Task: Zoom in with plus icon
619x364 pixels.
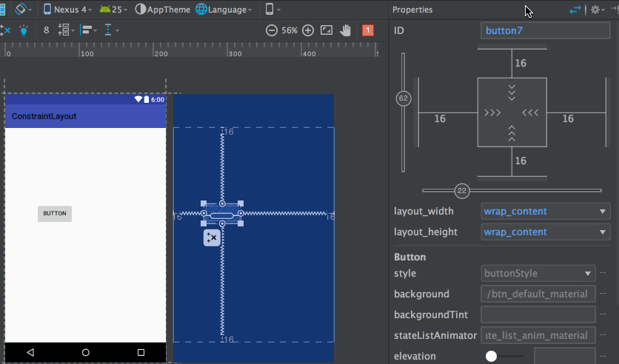Action: click(x=308, y=30)
